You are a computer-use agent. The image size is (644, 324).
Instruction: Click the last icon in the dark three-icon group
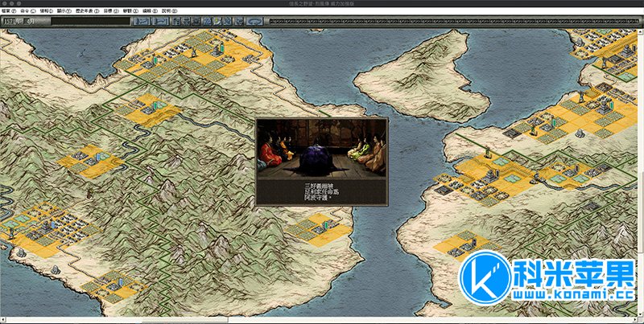pos(196,22)
